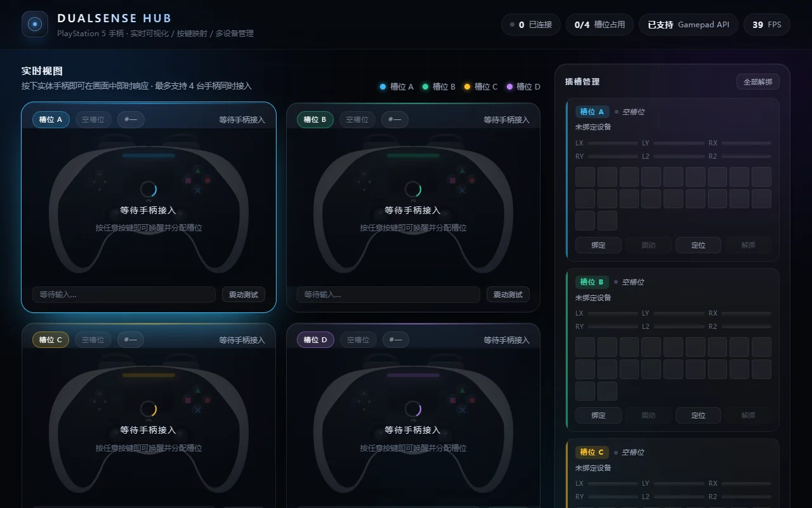
Task: Click the LX axis bar for 槽位 A
Action: tap(613, 144)
